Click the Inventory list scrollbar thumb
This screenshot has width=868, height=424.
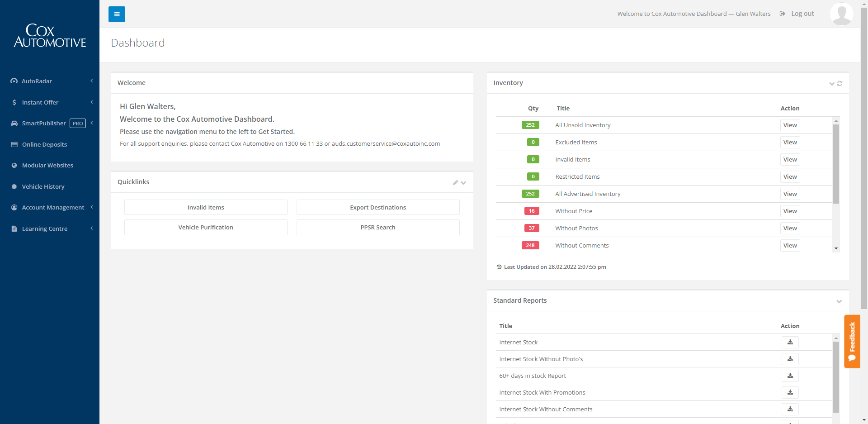click(836, 164)
